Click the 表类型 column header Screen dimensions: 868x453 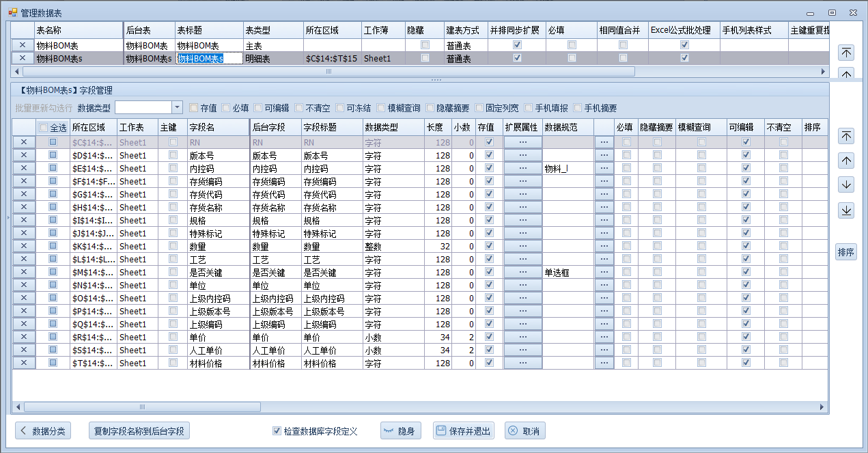pos(272,30)
